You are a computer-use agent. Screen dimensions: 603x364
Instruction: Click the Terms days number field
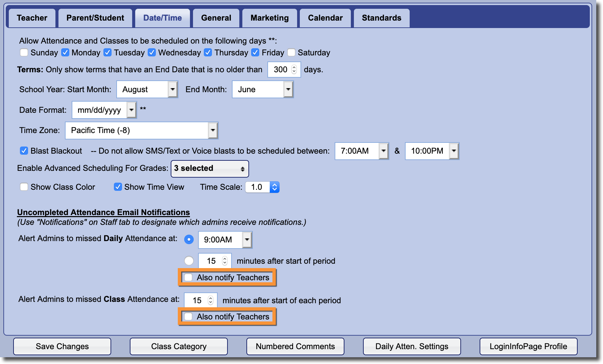click(281, 70)
